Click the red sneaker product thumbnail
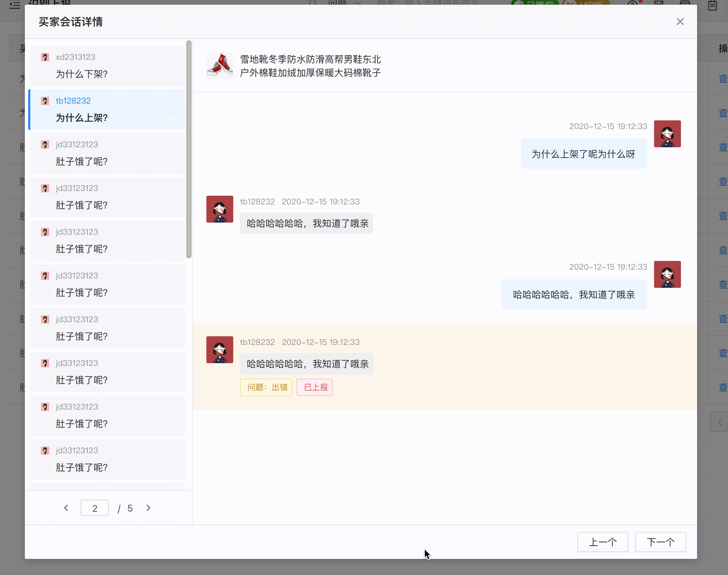The width and height of the screenshot is (728, 575). click(220, 66)
